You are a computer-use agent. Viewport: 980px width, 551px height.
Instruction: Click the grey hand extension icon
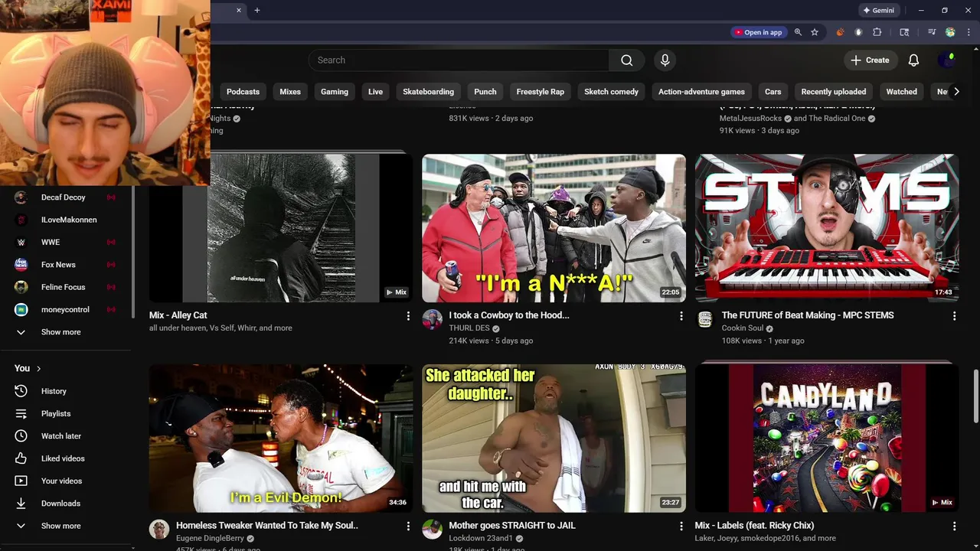click(x=858, y=32)
